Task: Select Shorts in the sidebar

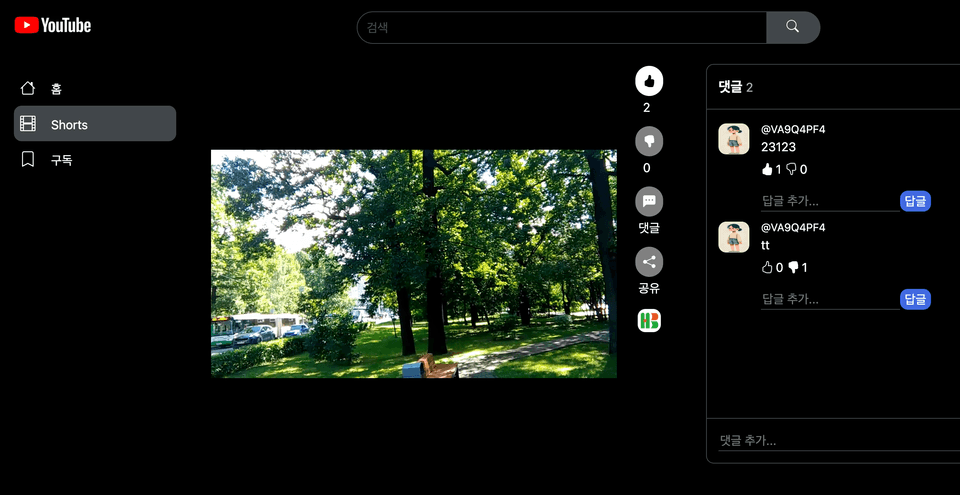Action: 95,124
